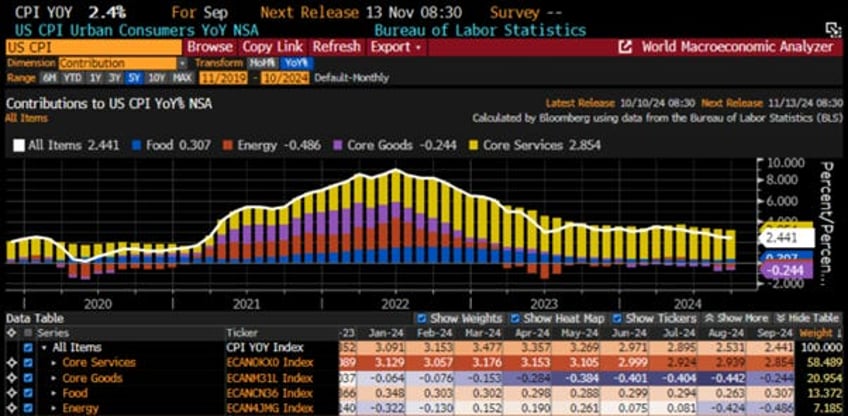Uncheck the Show Weights checkbox
The image size is (848, 416).
pos(422,318)
